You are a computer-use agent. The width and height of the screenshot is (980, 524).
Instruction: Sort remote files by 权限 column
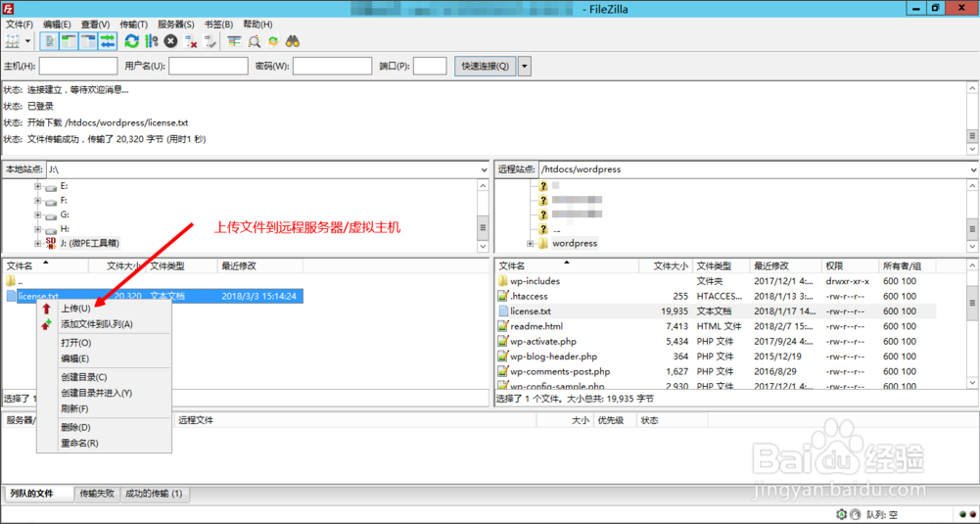click(850, 266)
